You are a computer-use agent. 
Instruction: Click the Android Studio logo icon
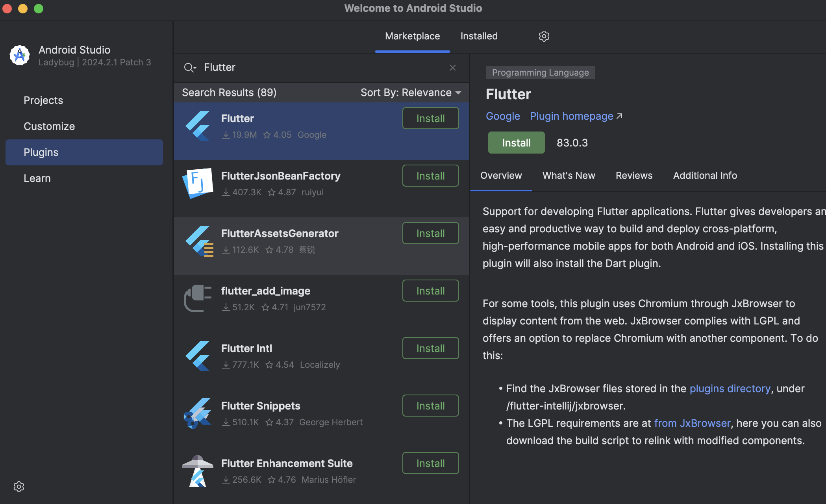tap(20, 56)
